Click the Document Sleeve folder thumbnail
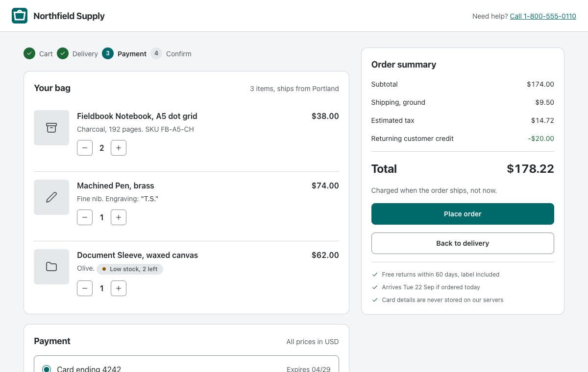Image resolution: width=588 pixels, height=372 pixels. click(51, 267)
